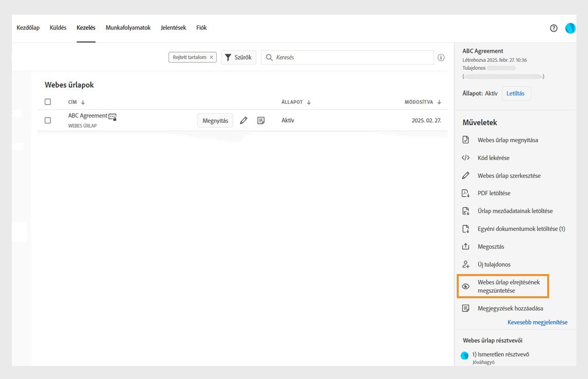The height and width of the screenshot is (379, 588).
Task: Open the Szűrők filter panel
Action: point(238,58)
